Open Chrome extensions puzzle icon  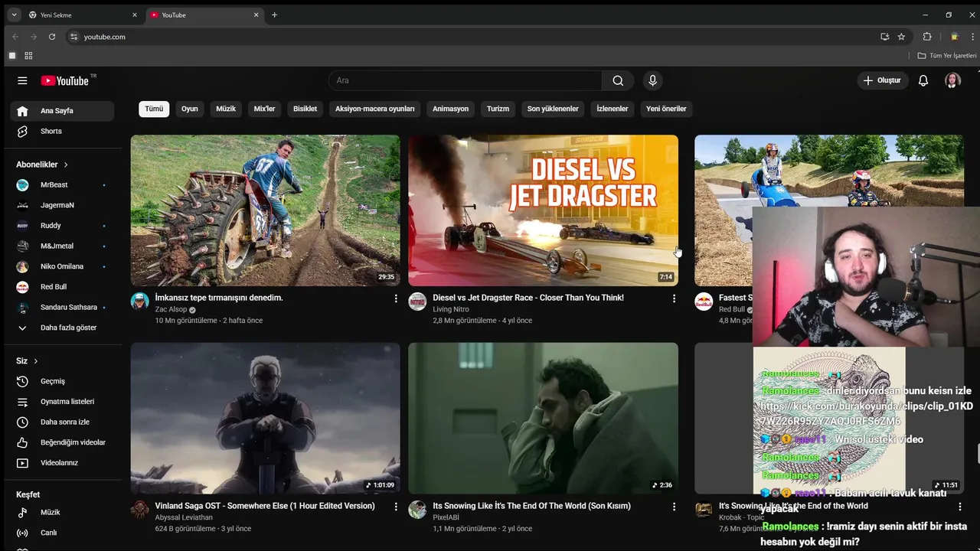[927, 37]
